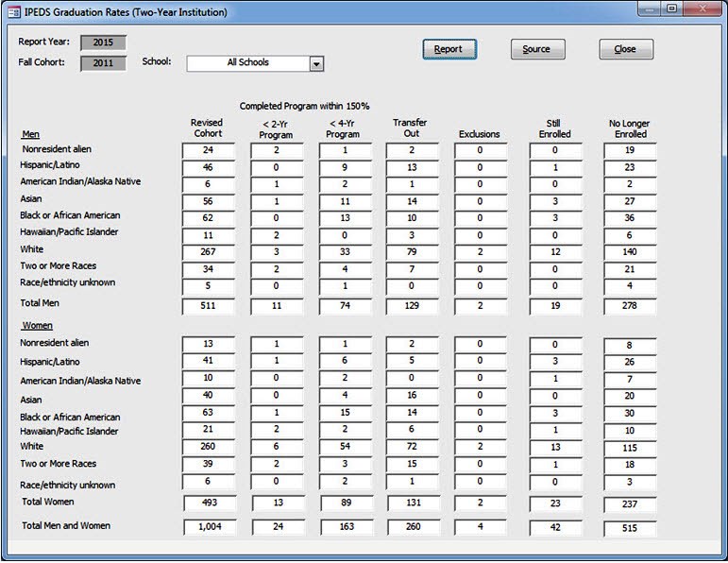Click Total Women no longer enrolled 237

[630, 504]
